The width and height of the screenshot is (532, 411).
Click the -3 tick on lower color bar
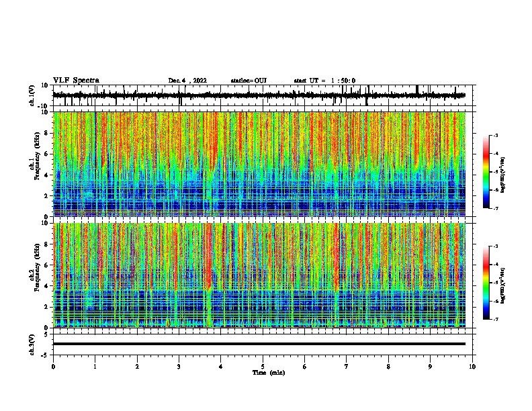pyautogui.click(x=496, y=246)
